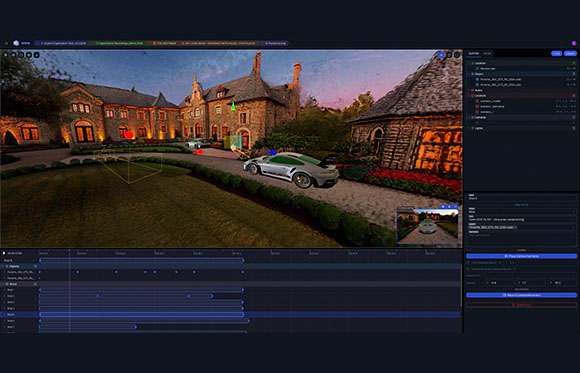Open the lens dropdown in the properties panel
This screenshot has height=373, width=580.
point(522,219)
